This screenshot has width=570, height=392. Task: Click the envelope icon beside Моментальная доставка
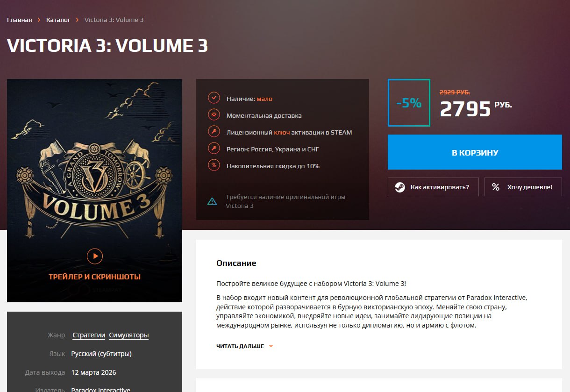tap(214, 115)
